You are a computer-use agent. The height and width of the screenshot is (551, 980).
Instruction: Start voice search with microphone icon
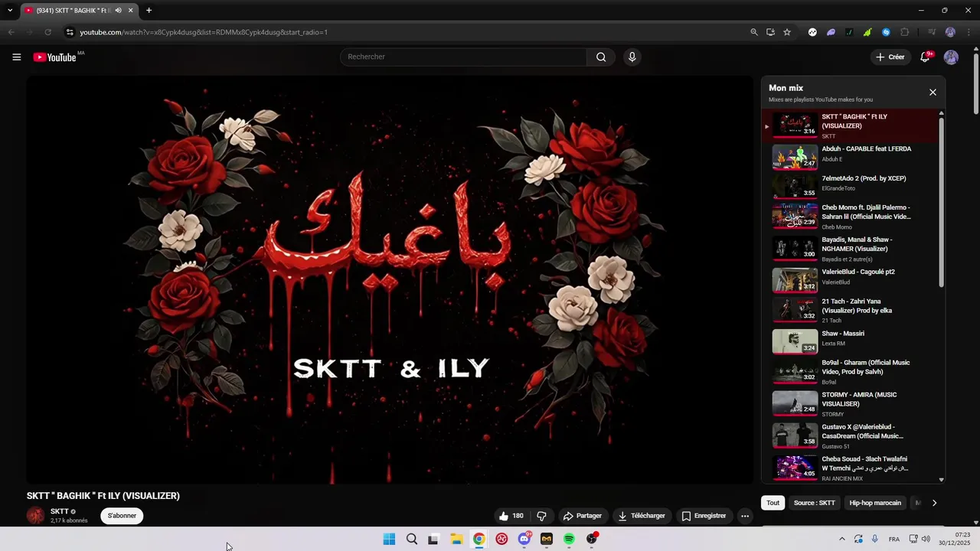(x=632, y=57)
